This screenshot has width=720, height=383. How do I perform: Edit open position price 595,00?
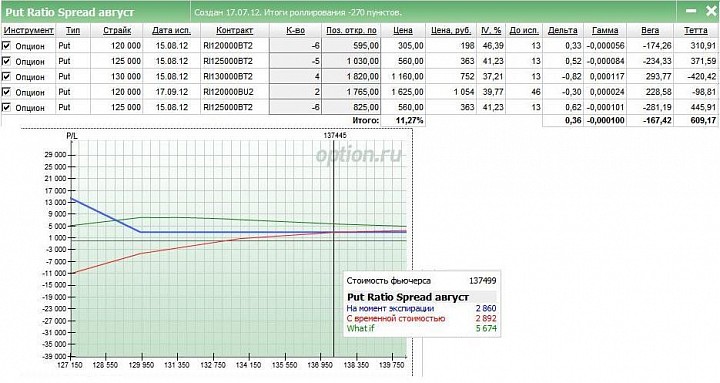[x=351, y=46]
